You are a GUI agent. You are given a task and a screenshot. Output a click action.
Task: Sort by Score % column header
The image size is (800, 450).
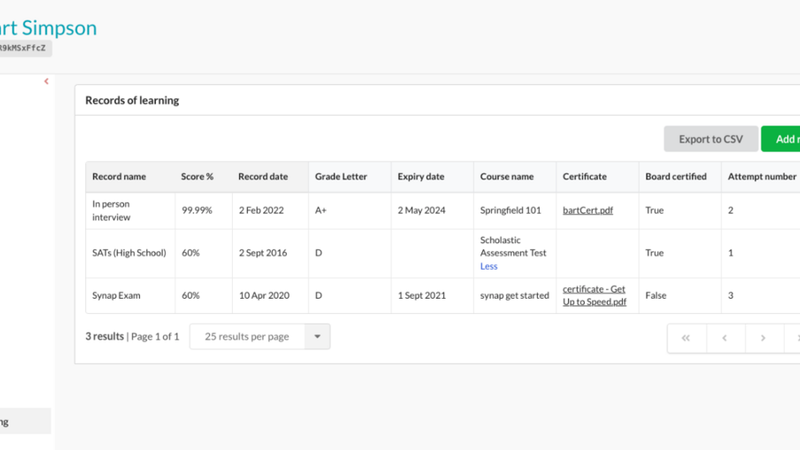197,177
